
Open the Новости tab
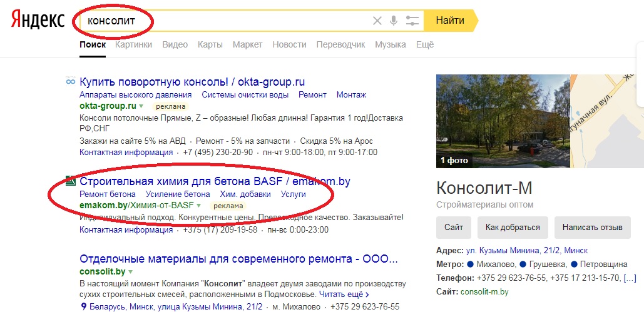(290, 44)
